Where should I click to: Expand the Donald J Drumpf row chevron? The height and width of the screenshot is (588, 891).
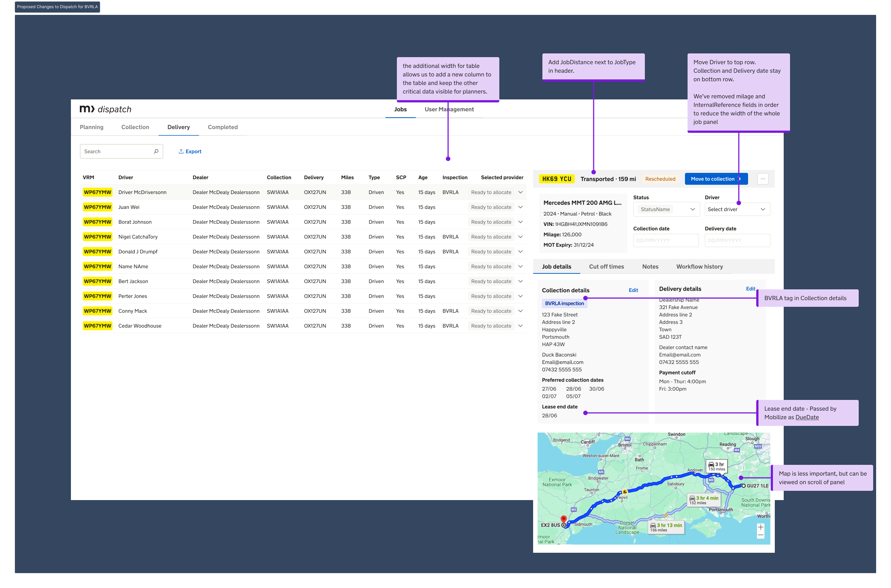tap(520, 252)
